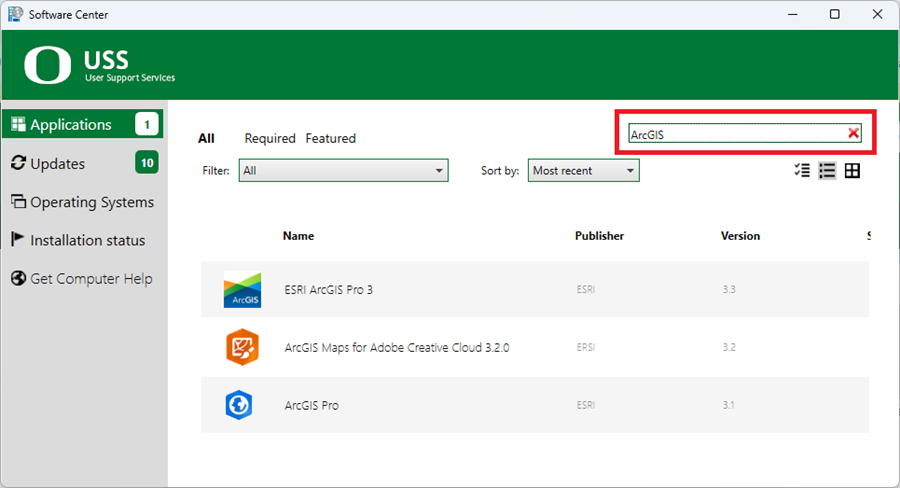Select the ArcGIS Pro entry name
Screen dimensions: 900x488
(x=312, y=405)
